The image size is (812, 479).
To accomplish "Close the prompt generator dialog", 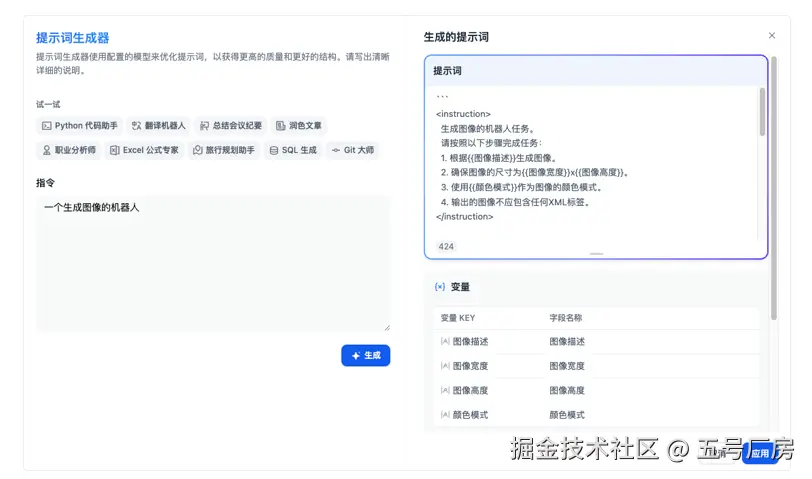I will coord(772,36).
